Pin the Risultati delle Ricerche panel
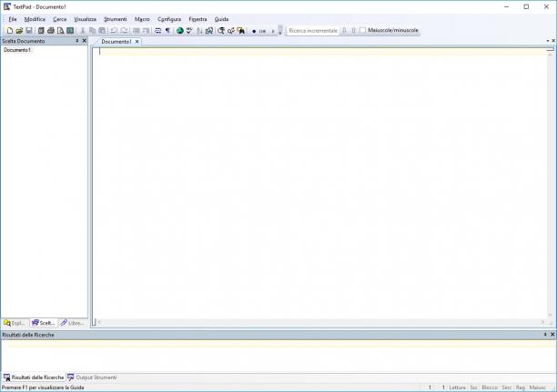 (x=545, y=335)
